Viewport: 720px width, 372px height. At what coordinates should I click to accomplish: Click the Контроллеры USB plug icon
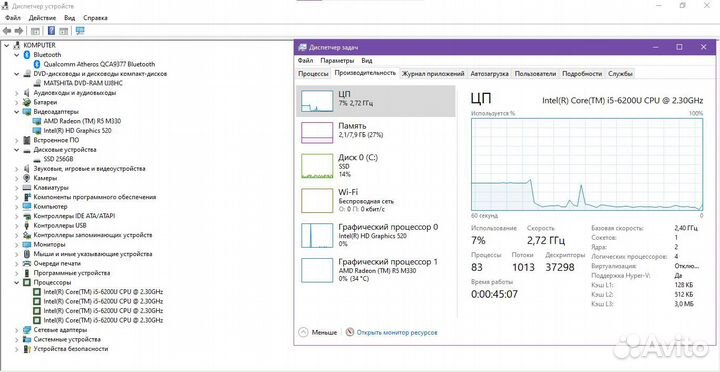pos(27,225)
